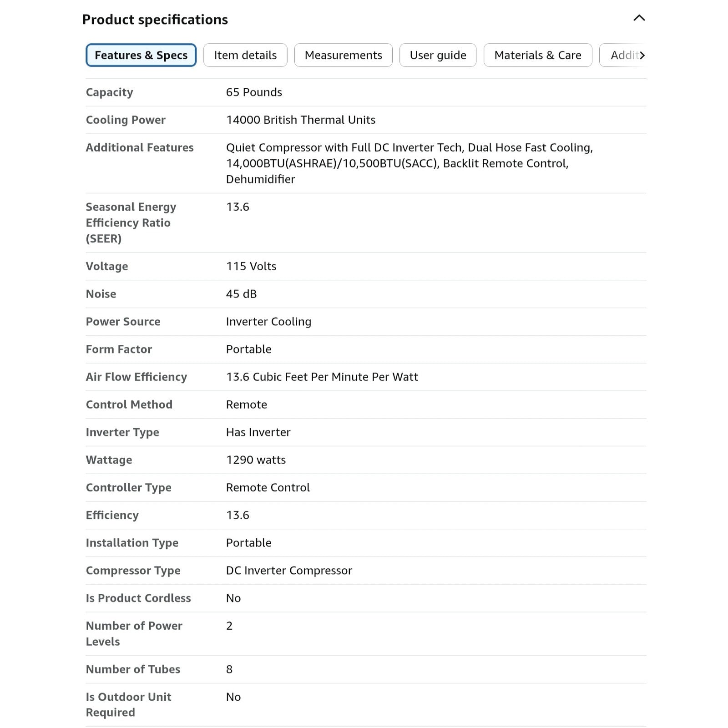The width and height of the screenshot is (728, 728).
Task: Click the Capacity row label
Action: (x=110, y=92)
